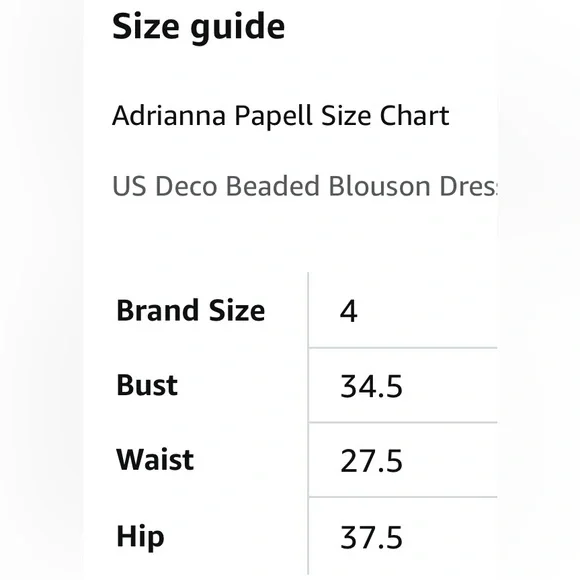This screenshot has height=580, width=580.
Task: Click the bust measurement 34.5
Action: coord(371,387)
